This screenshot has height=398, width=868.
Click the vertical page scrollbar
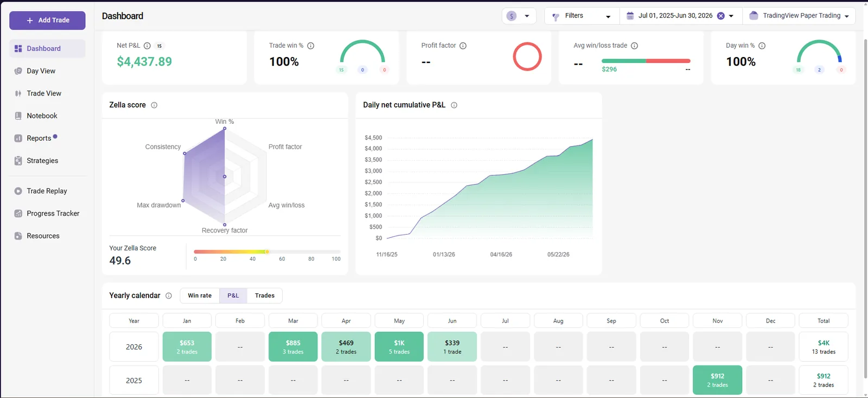tap(864, 209)
